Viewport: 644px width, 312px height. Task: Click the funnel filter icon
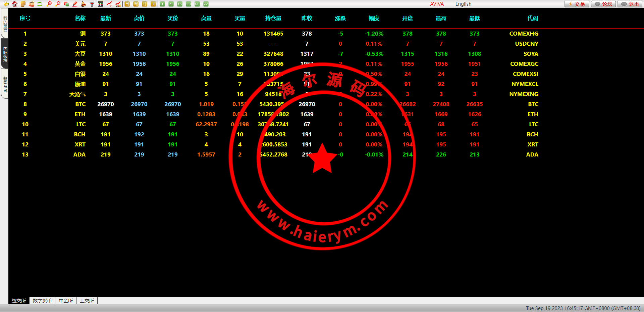click(92, 4)
